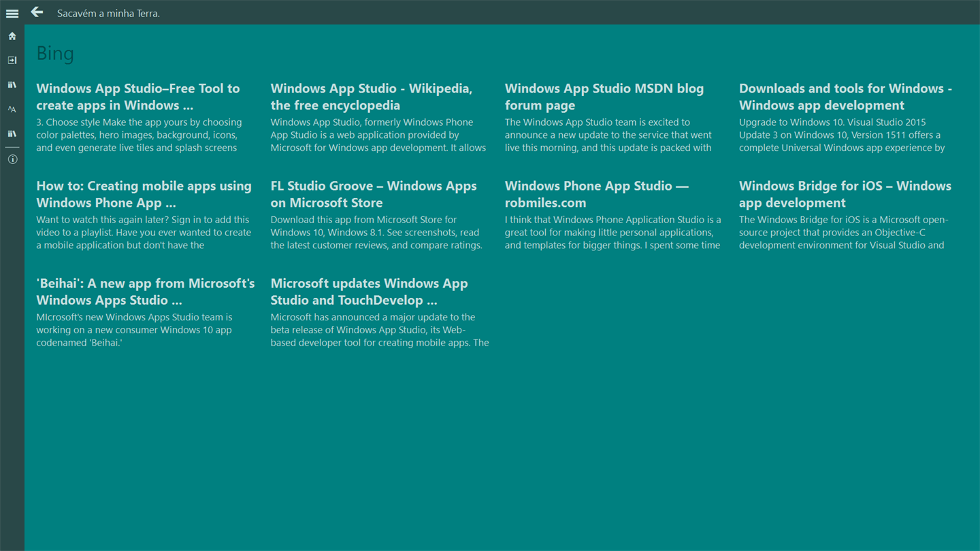This screenshot has width=980, height=551.
Task: Go back with the arrow icon
Action: point(37,12)
